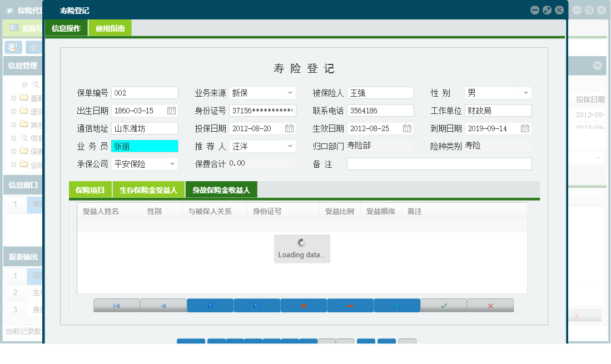Go to next record with the blue ▶ icon
The width and height of the screenshot is (611, 364).
click(x=210, y=305)
